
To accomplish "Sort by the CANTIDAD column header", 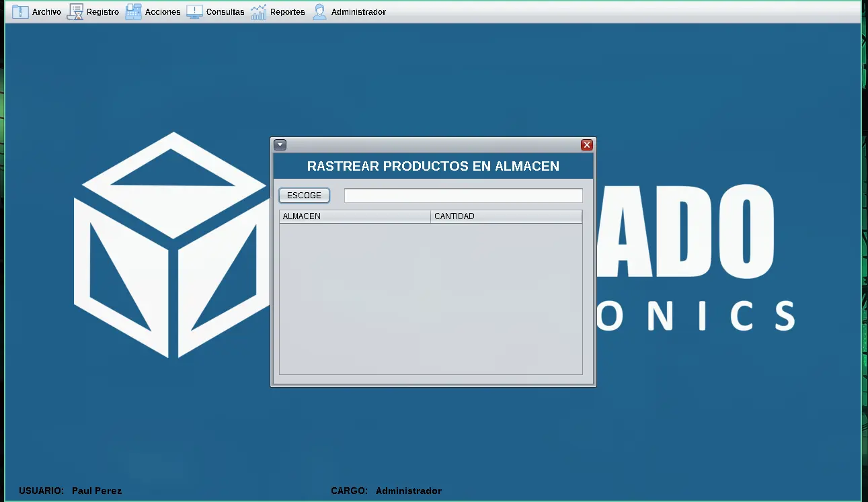I will point(506,216).
